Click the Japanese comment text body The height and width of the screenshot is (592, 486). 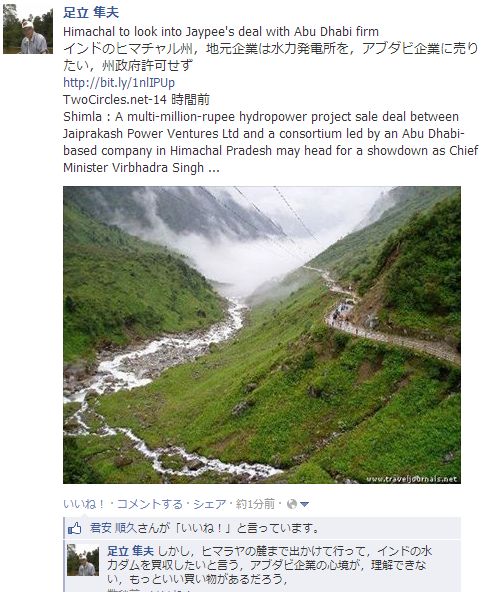pyautogui.click(x=269, y=565)
